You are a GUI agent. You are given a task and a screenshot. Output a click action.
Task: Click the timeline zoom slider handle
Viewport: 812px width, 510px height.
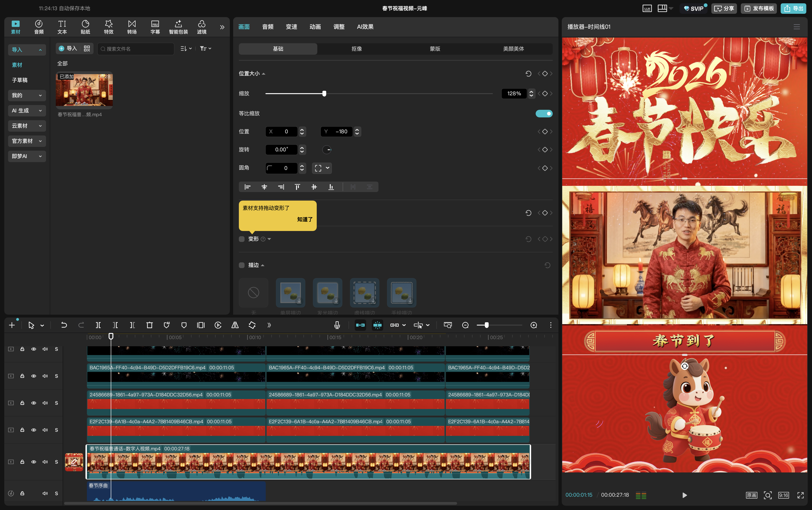[486, 325]
